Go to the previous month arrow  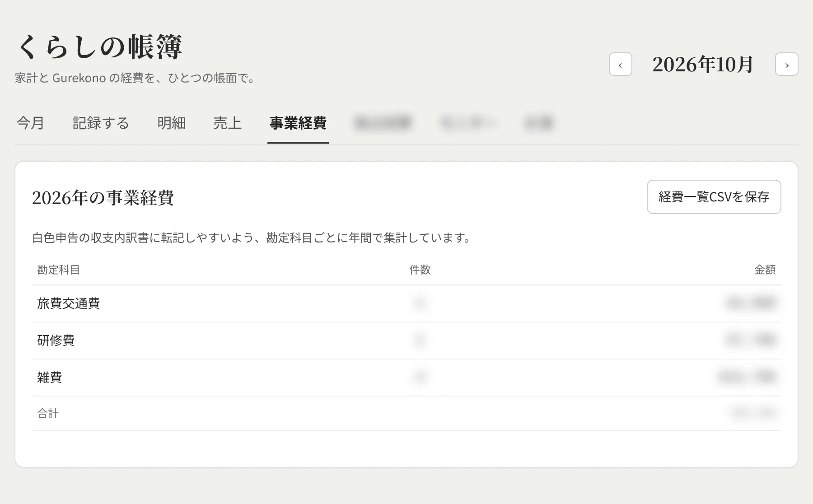(620, 64)
